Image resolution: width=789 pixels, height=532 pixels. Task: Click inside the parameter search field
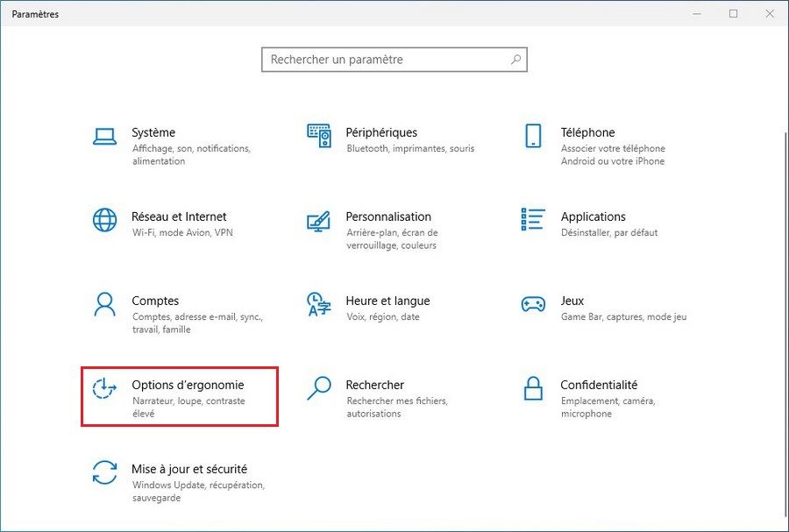pyautogui.click(x=377, y=59)
